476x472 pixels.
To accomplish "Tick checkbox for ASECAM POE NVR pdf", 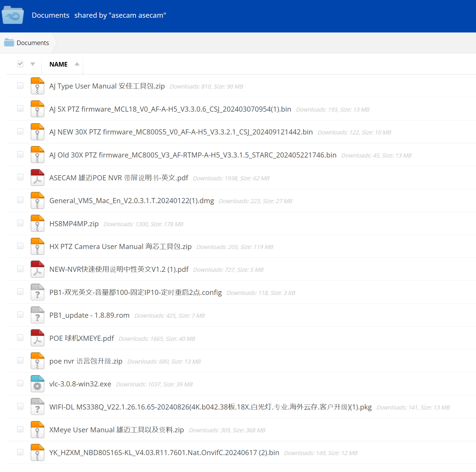I will pyautogui.click(x=20, y=177).
